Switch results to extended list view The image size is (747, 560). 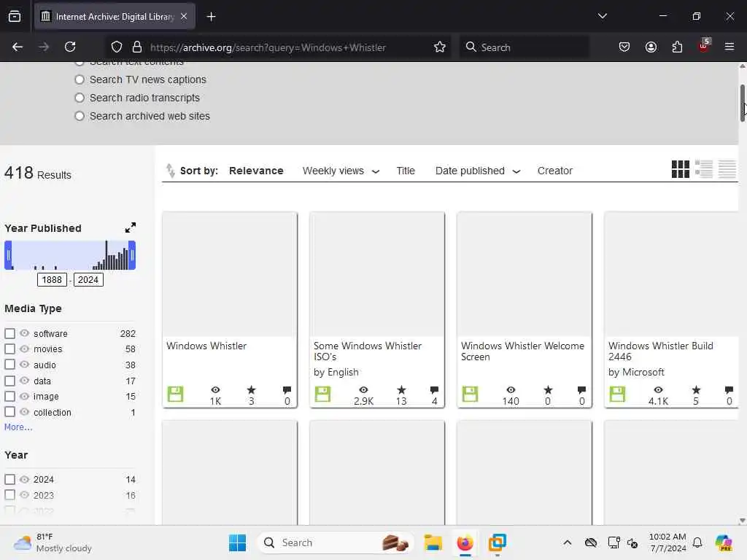click(x=704, y=169)
